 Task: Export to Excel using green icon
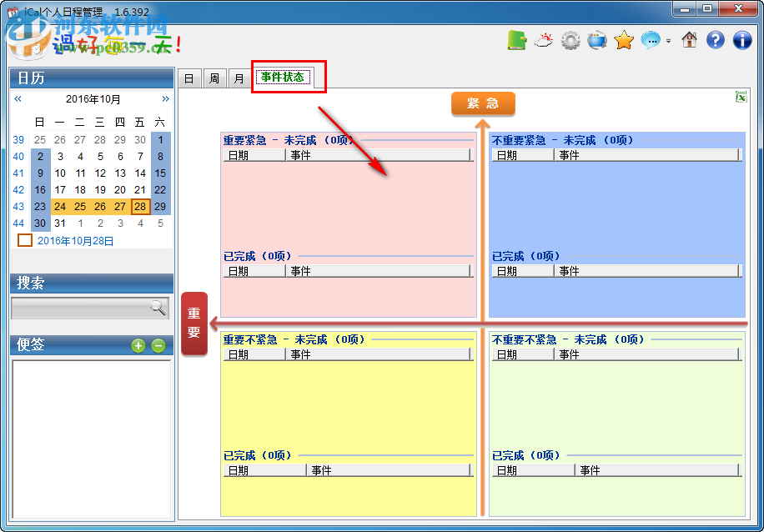[x=741, y=97]
